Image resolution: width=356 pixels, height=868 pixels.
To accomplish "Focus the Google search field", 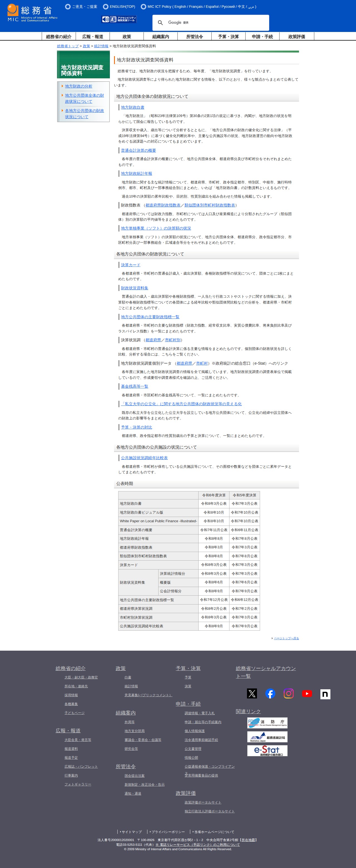I will click(216, 23).
